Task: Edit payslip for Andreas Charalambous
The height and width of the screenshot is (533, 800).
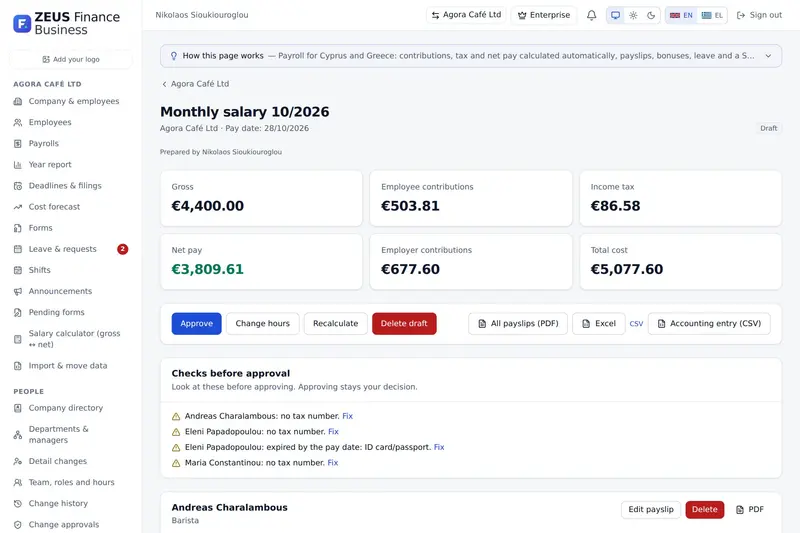Action: pyautogui.click(x=651, y=510)
